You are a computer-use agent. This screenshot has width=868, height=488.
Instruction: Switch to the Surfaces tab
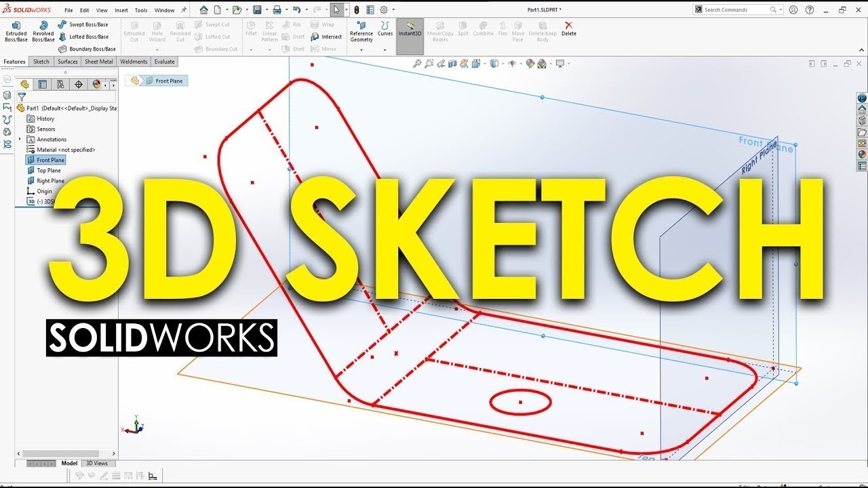coord(68,62)
